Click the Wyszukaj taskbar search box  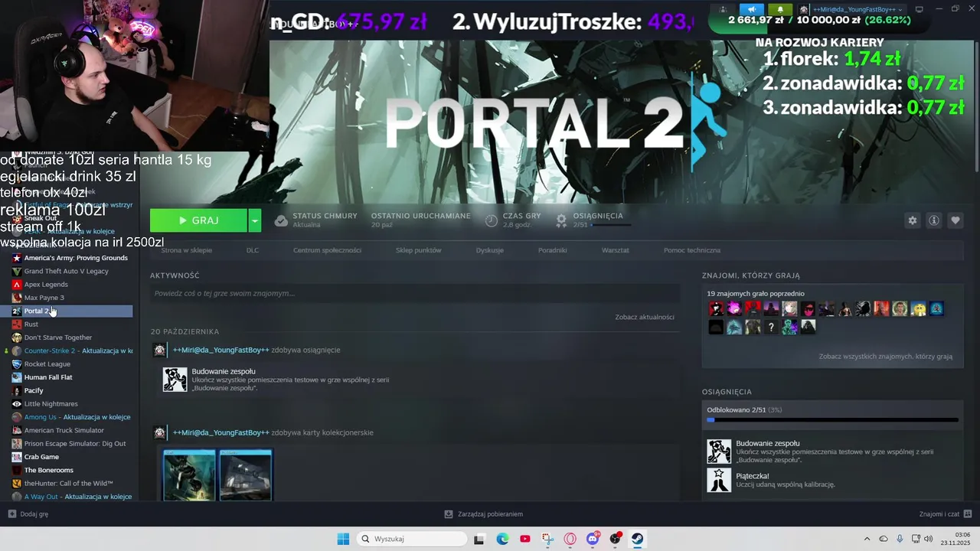pos(412,539)
